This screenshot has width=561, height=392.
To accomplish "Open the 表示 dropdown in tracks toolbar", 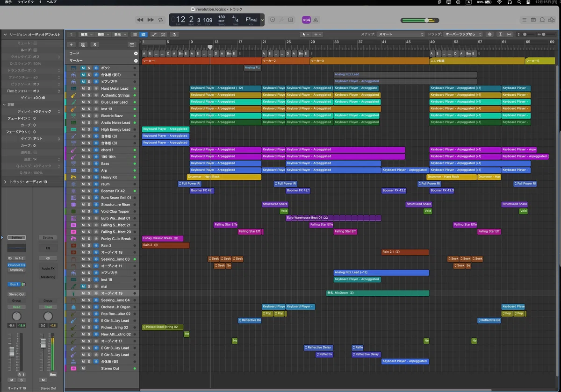I will point(120,35).
